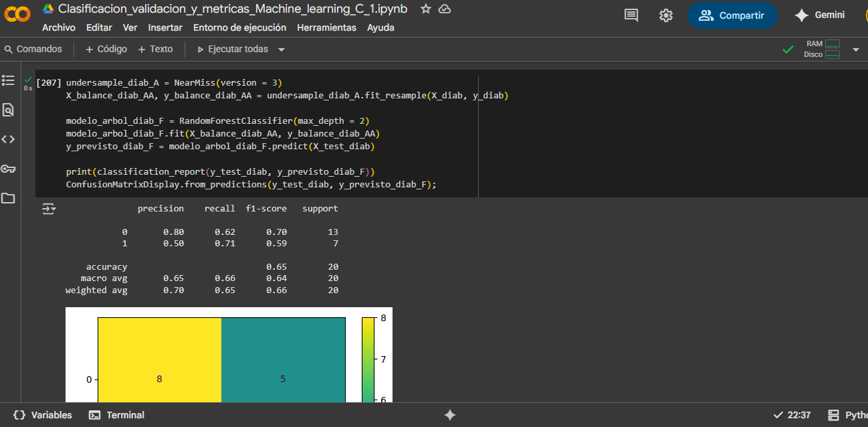
Task: Click the print classification_report code line
Action: [220, 172]
